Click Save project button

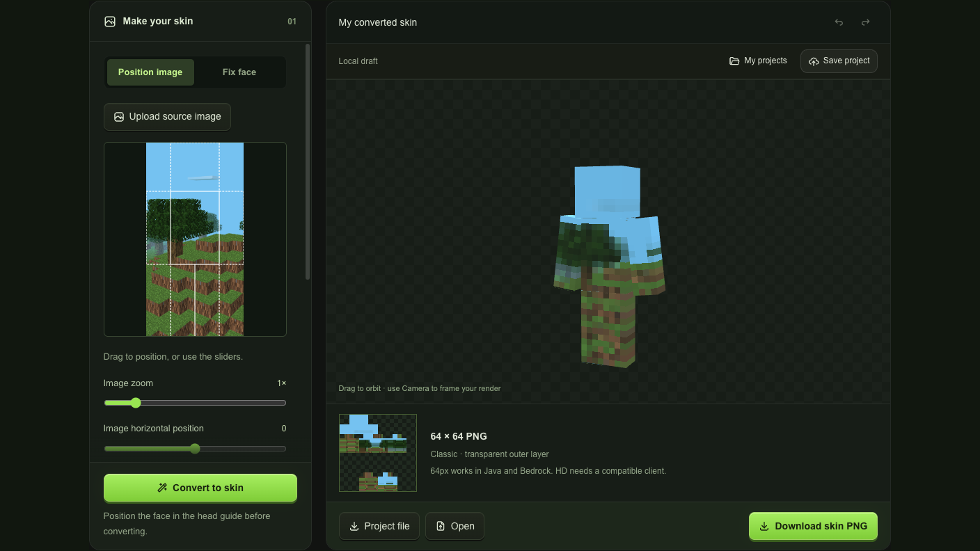click(x=839, y=61)
